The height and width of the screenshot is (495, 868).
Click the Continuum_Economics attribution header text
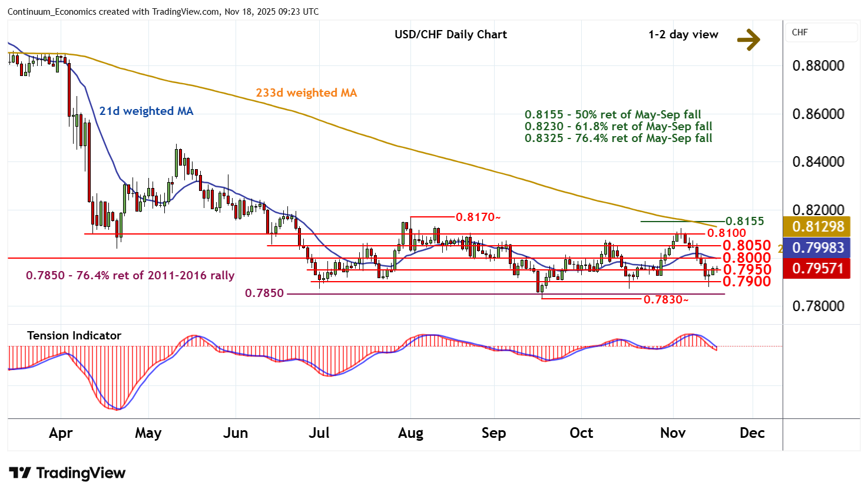coord(163,12)
